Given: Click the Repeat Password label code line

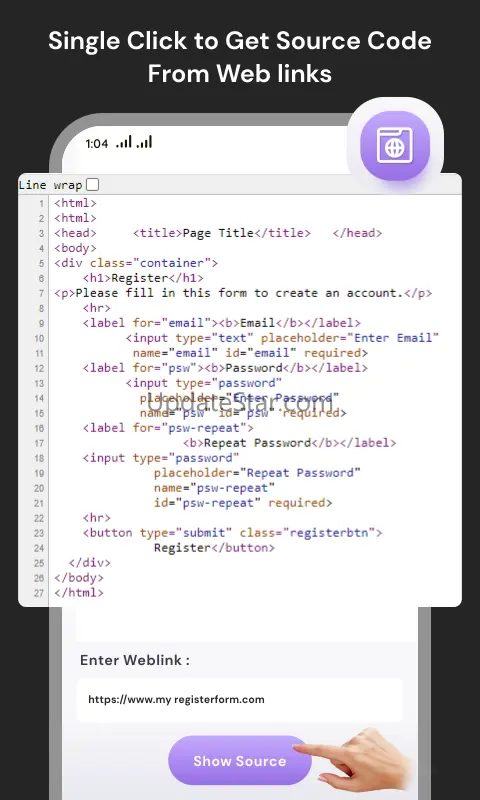Looking at the screenshot, I should (x=290, y=443).
